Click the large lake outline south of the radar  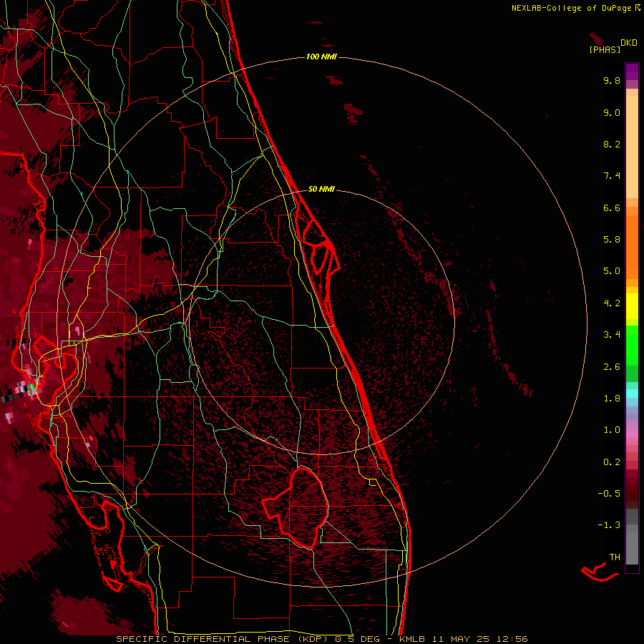(296, 509)
